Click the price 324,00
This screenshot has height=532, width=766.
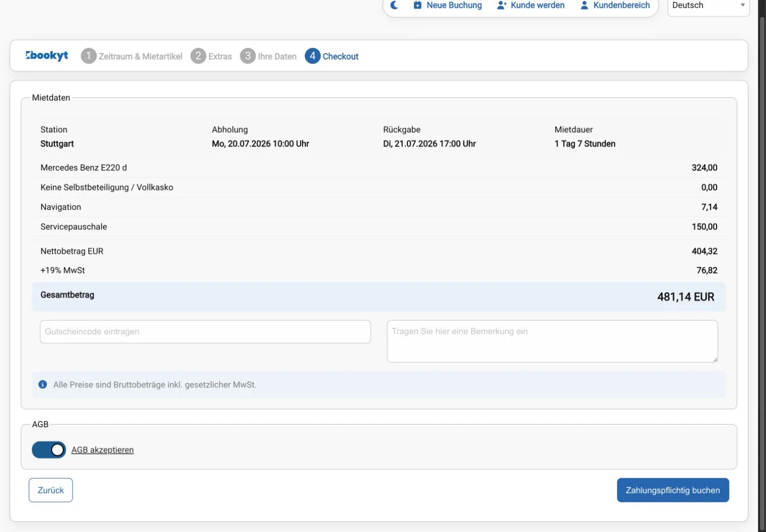coord(705,168)
